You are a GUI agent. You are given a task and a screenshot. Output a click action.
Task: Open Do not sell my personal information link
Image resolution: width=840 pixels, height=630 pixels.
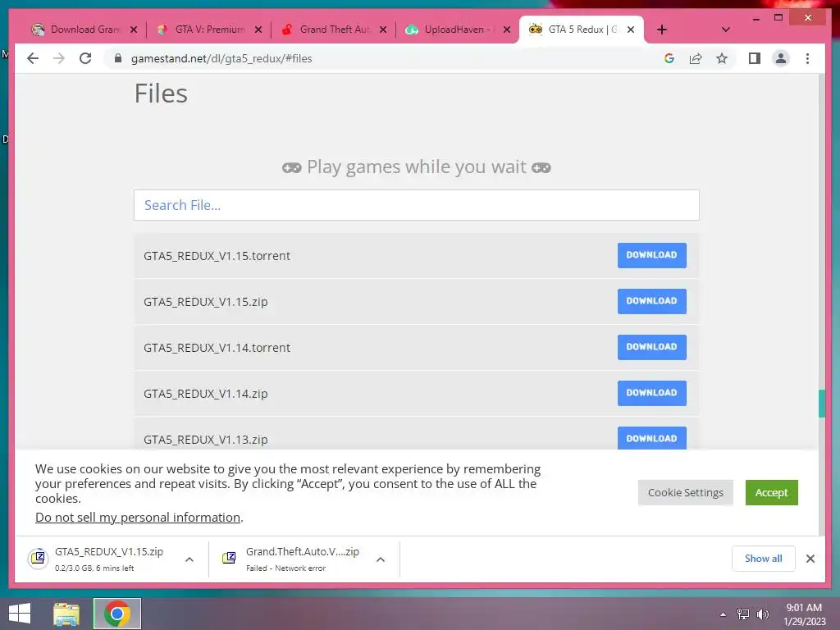[x=138, y=517]
